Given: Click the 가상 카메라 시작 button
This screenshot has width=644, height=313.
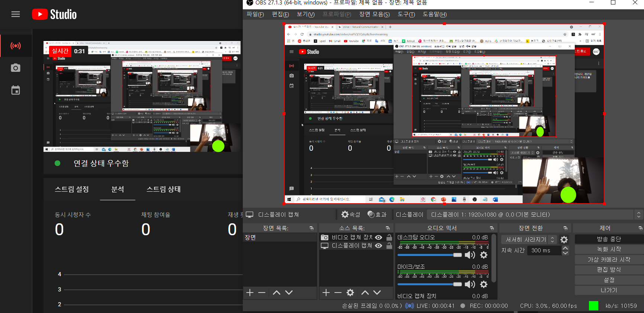Looking at the screenshot, I should tap(609, 259).
